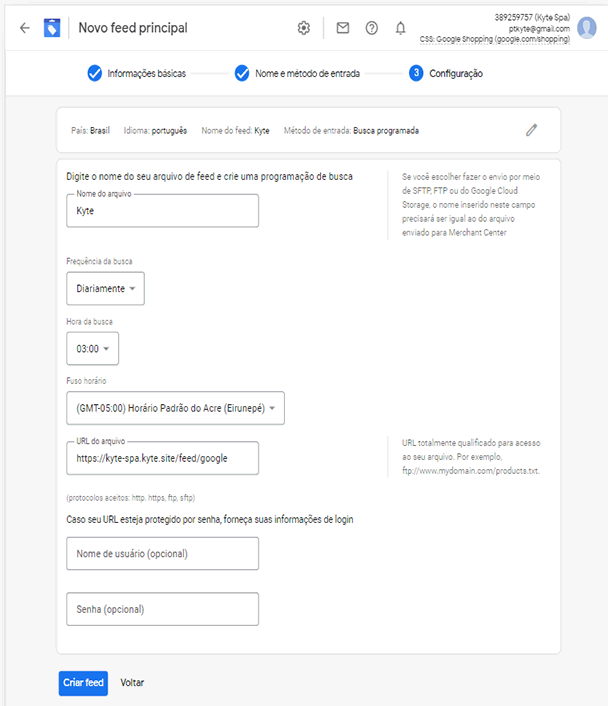Screen dimensions: 608x706
Task: Click the Idioma: português summary text
Action: pyautogui.click(x=155, y=131)
